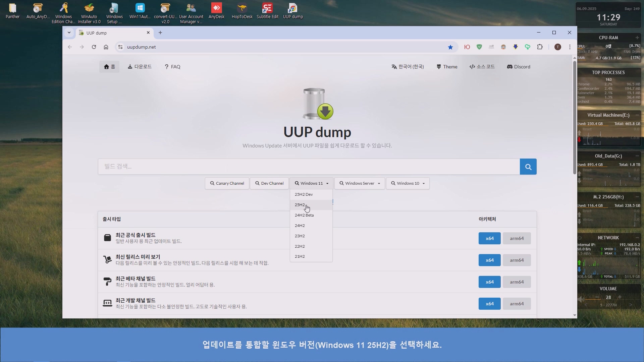The image size is (644, 362).
Task: Expand the Windows Server dropdown
Action: [360, 183]
